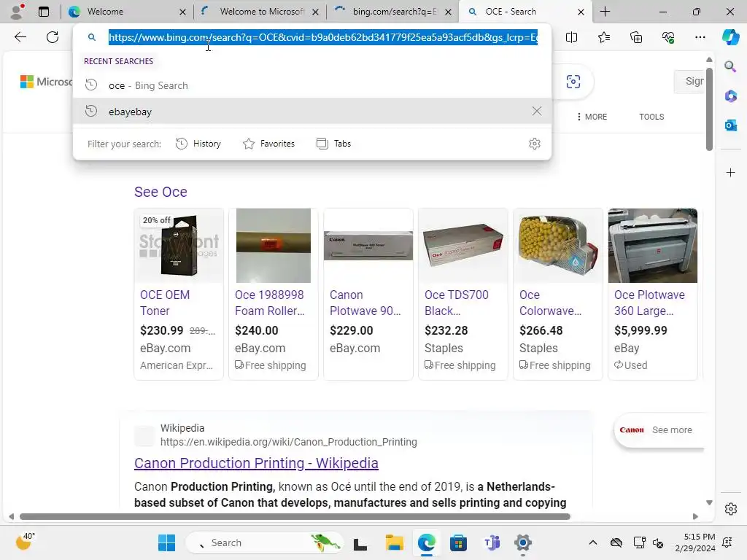Viewport: 747px width, 560px height.
Task: Open Edge Settings and more menu
Action: (x=700, y=37)
